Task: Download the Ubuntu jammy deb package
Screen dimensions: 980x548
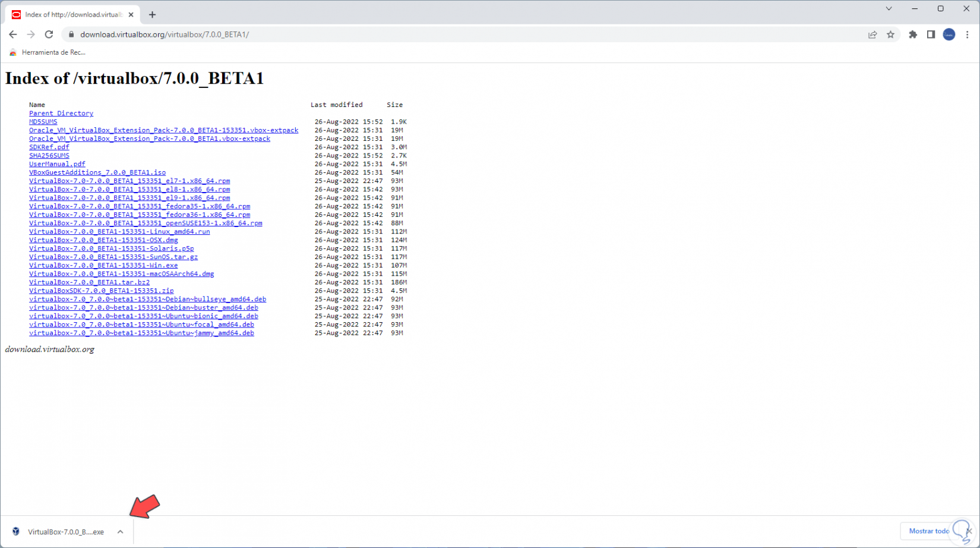Action: (141, 333)
